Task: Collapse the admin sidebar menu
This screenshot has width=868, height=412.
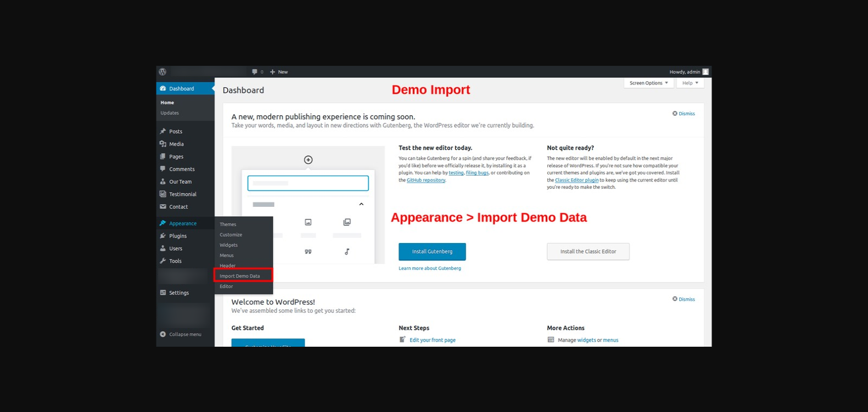Action: point(181,334)
